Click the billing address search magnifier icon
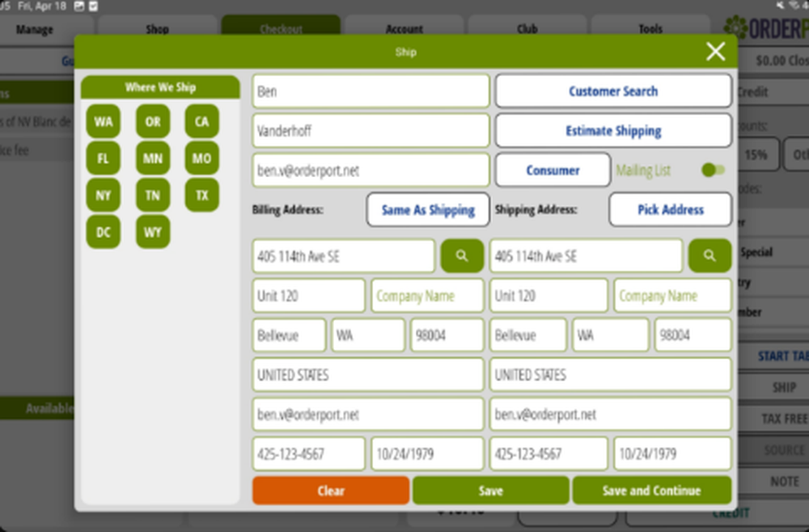Image resolution: width=809 pixels, height=532 pixels. pos(462,255)
